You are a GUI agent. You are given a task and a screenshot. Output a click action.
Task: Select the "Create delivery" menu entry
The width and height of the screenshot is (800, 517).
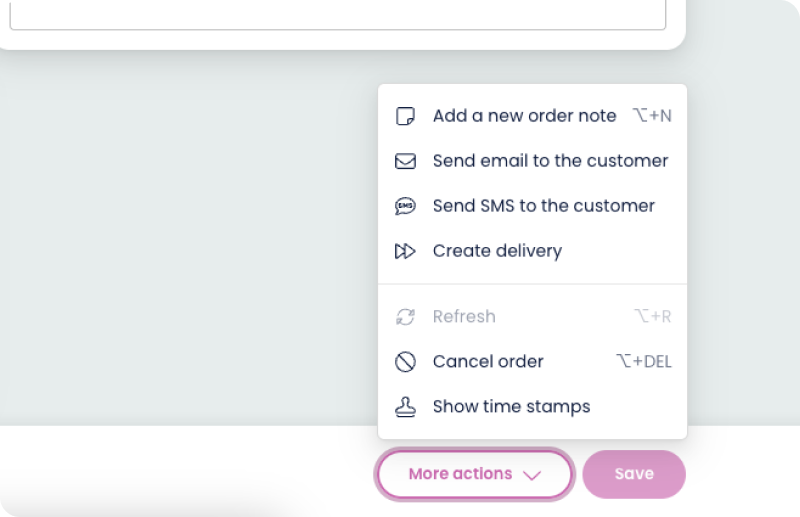click(x=497, y=251)
